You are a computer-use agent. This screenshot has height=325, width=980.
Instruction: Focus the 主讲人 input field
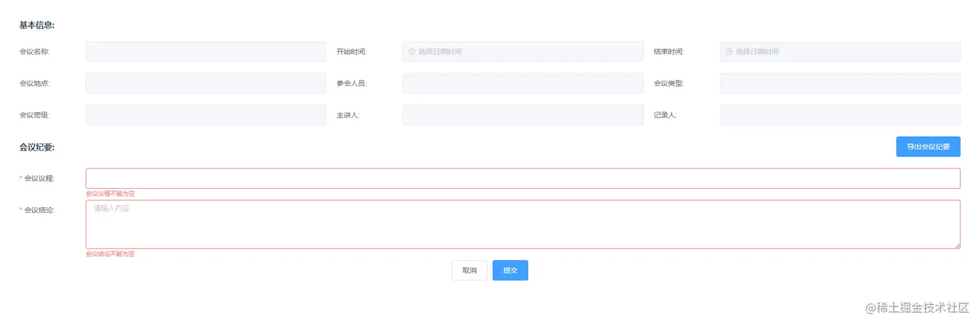522,115
